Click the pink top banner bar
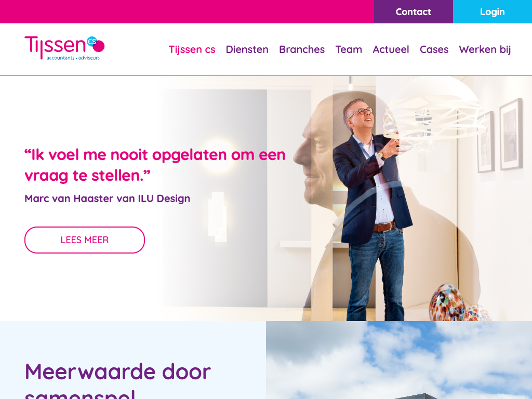Screen dimensions: 532x399 pos(187,11)
